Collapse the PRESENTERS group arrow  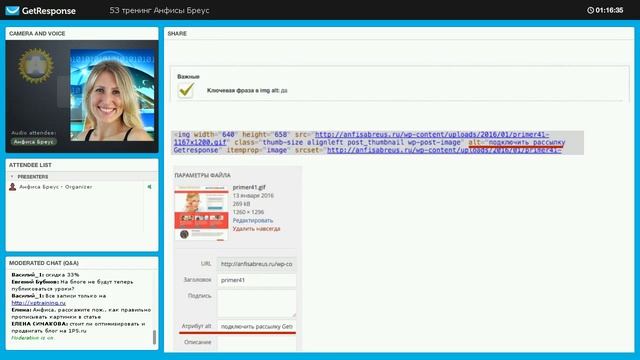click(x=12, y=176)
